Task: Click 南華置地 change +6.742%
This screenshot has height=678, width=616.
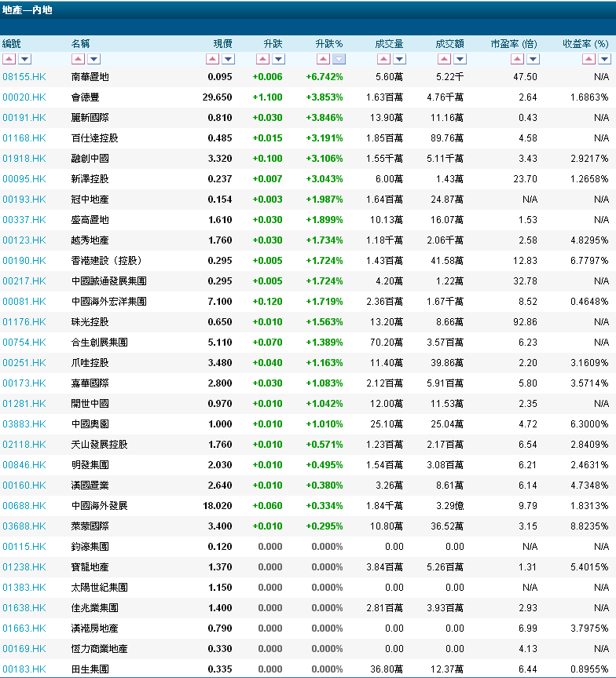Action: 324,77
